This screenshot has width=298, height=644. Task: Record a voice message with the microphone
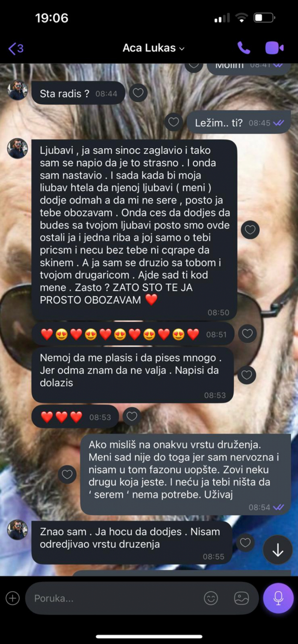tap(278, 598)
